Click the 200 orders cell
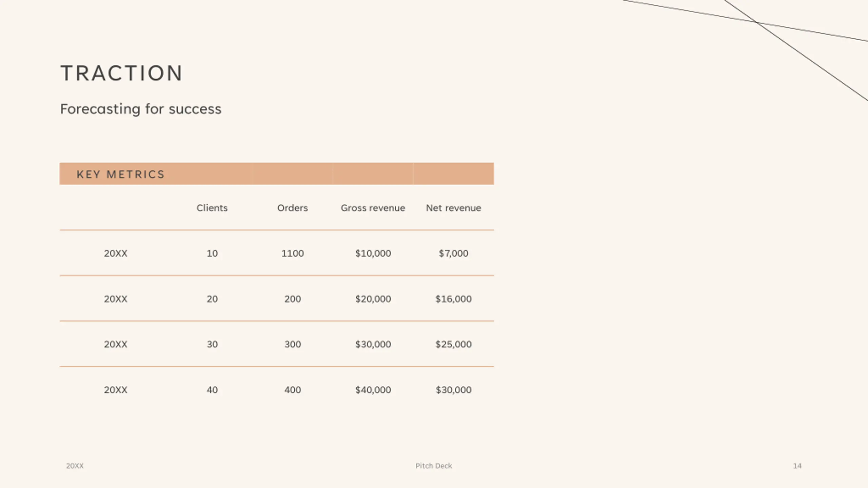 (292, 299)
